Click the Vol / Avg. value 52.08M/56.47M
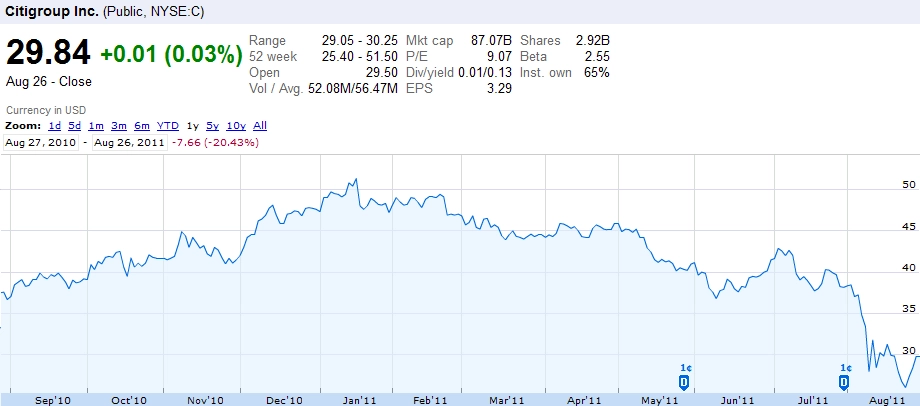 click(353, 89)
